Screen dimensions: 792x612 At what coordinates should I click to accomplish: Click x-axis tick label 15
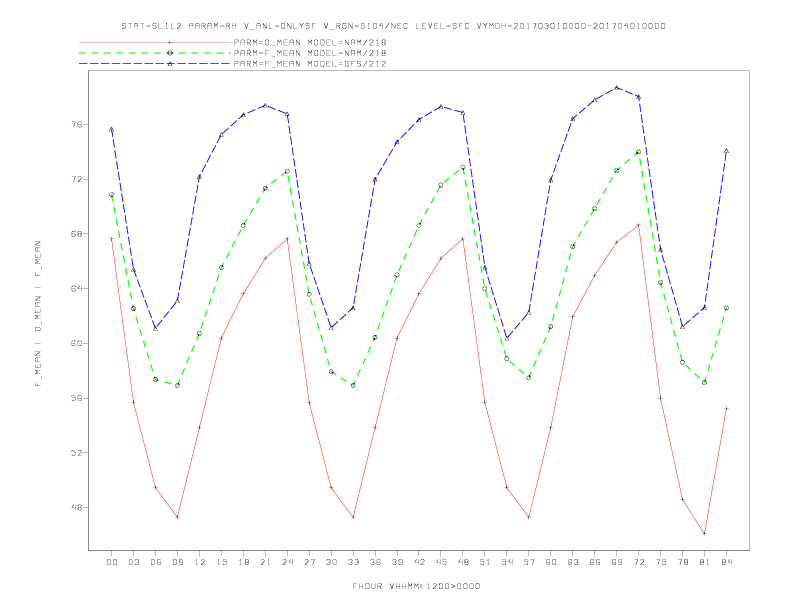[221, 562]
